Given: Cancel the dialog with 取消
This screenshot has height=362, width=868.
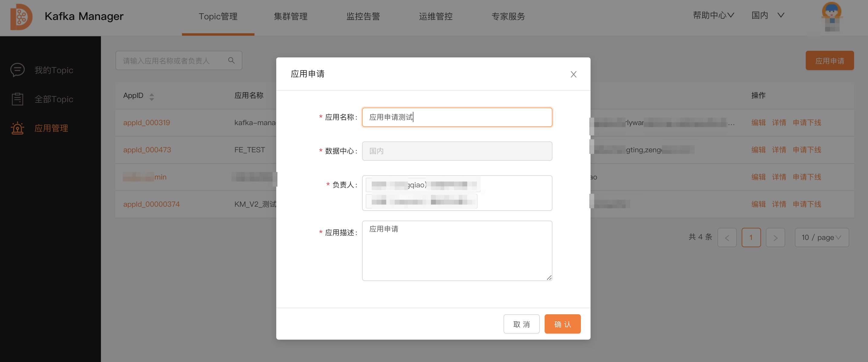Looking at the screenshot, I should (x=521, y=324).
